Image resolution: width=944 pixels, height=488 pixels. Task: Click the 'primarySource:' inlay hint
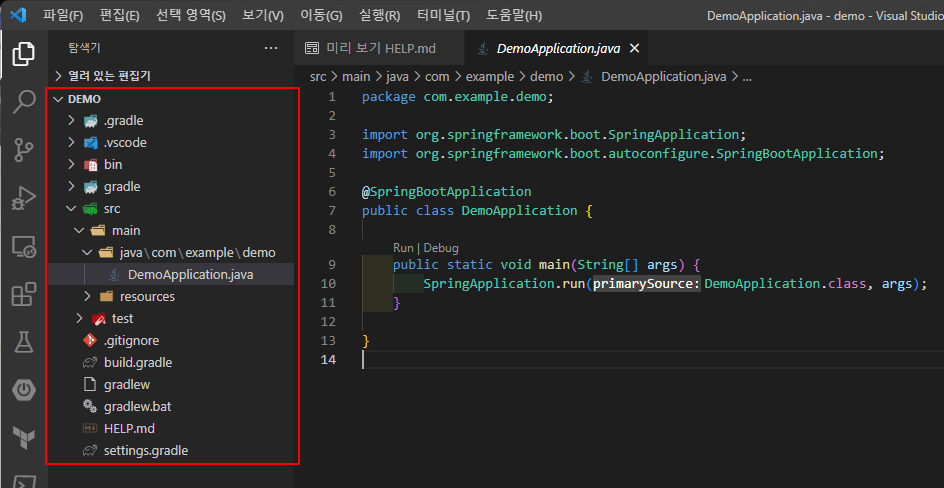click(647, 283)
